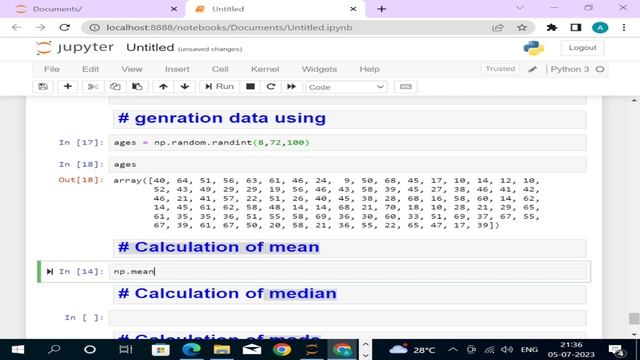This screenshot has width=640, height=360.
Task: Run this cell icon beside In [14]
Action: pos(50,271)
